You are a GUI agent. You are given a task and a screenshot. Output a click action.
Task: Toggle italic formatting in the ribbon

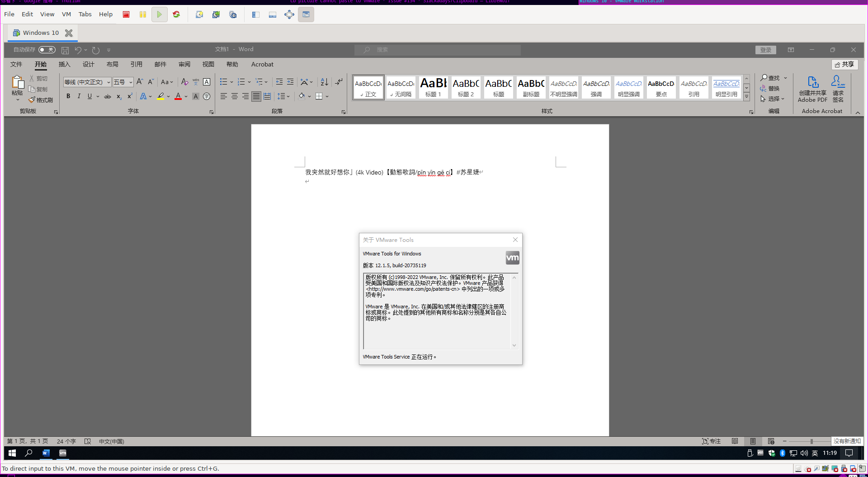(79, 96)
